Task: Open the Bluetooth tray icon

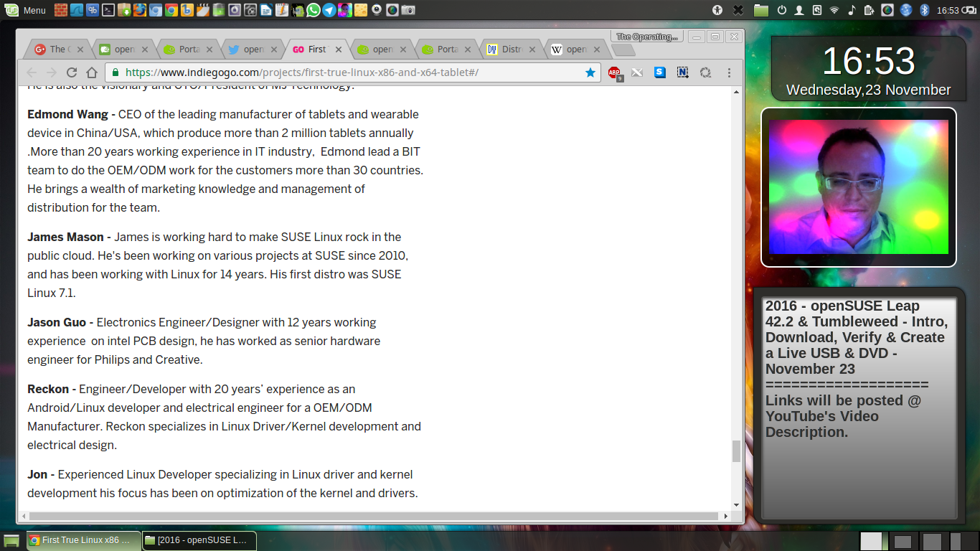Action: pos(925,10)
